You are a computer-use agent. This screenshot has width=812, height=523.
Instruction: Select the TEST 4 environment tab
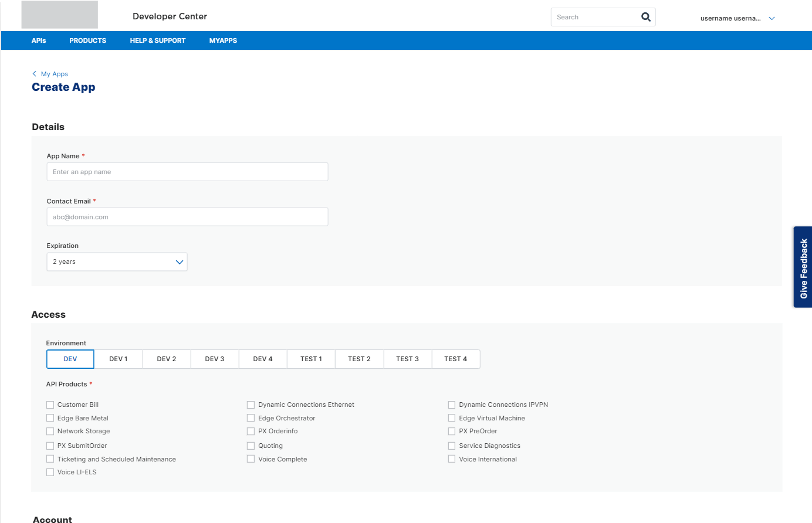[x=456, y=359]
